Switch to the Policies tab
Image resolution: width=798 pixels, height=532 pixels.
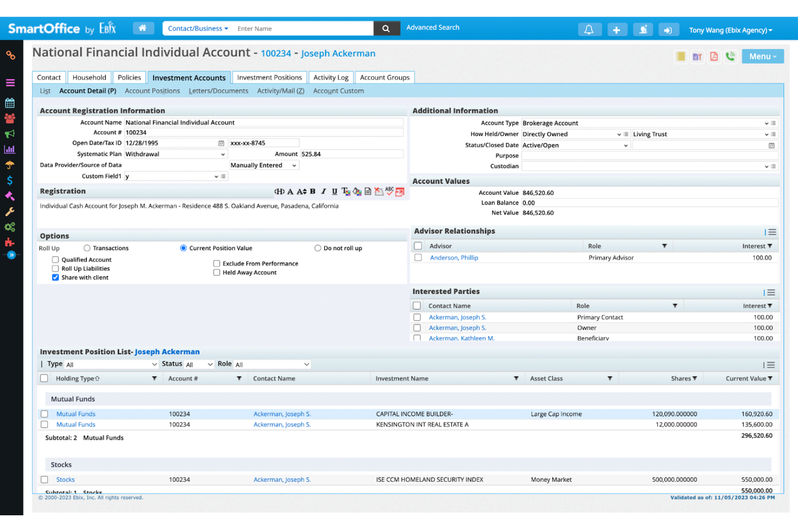(129, 78)
